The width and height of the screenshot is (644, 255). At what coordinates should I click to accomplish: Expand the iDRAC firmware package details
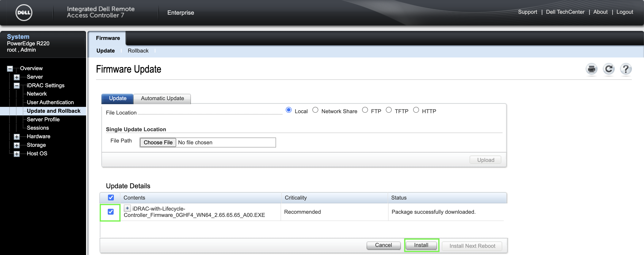[127, 208]
